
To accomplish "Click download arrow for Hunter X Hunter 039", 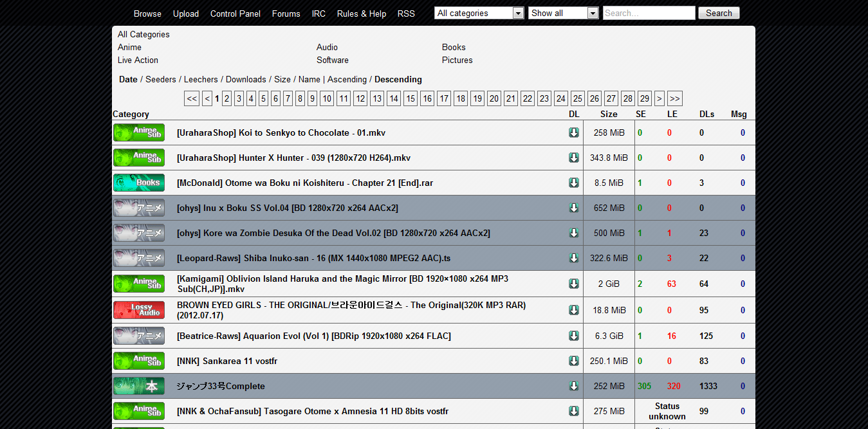I will (x=573, y=158).
